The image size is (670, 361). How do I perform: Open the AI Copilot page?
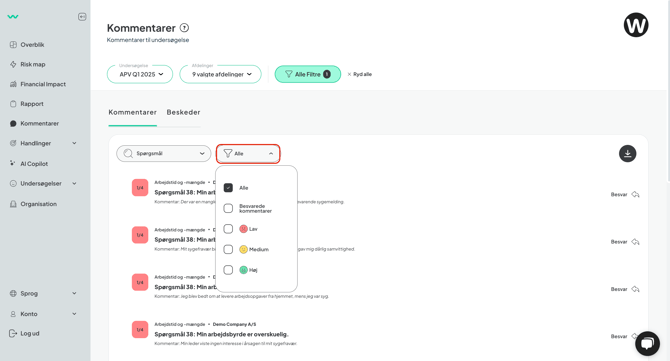pyautogui.click(x=29, y=164)
